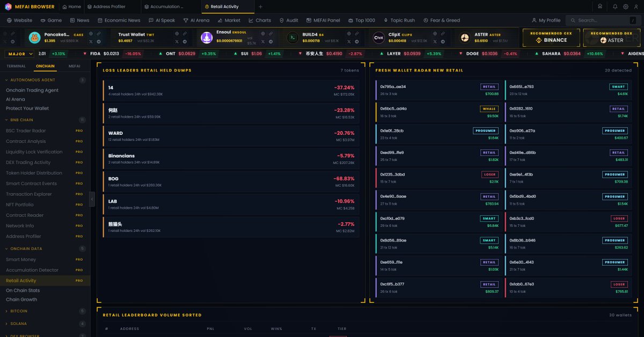
Task: Click the Recommended CEX Binance button
Action: pos(551,38)
